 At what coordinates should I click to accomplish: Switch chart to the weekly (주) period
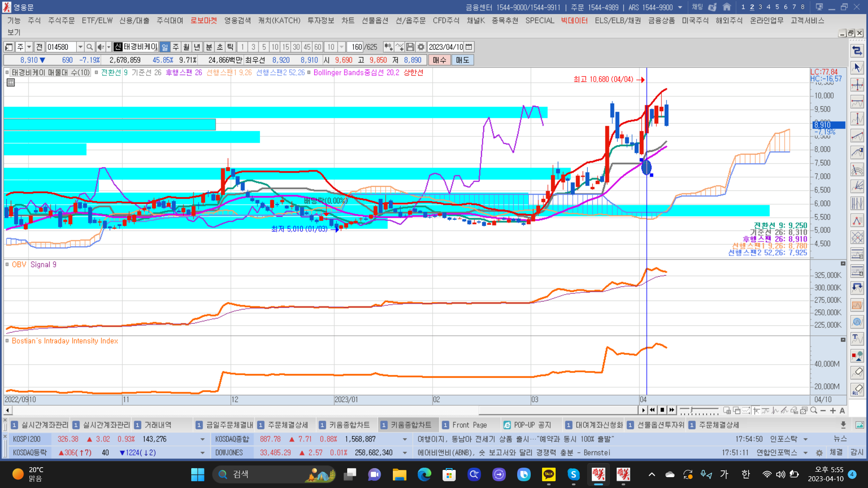[x=175, y=47]
